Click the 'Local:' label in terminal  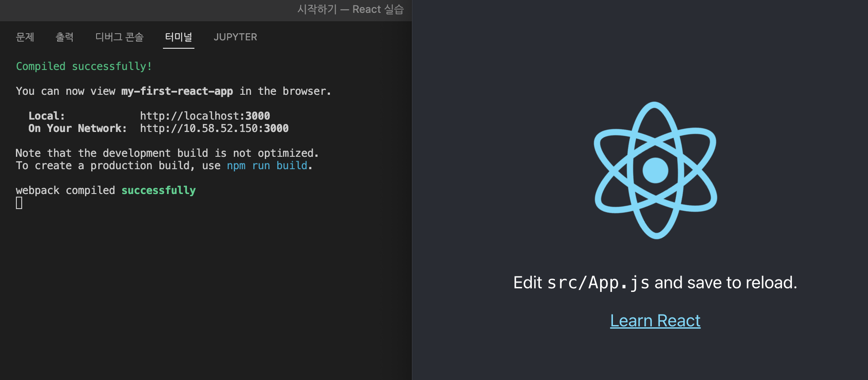click(47, 116)
